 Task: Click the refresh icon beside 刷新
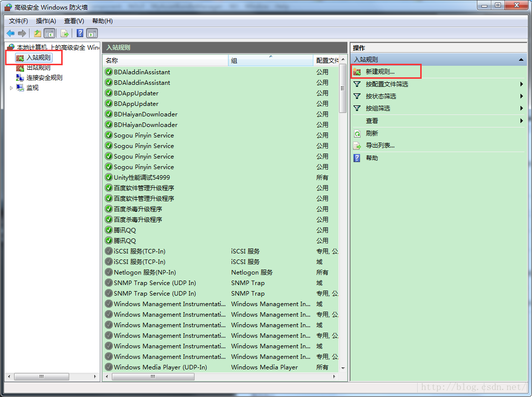point(357,134)
